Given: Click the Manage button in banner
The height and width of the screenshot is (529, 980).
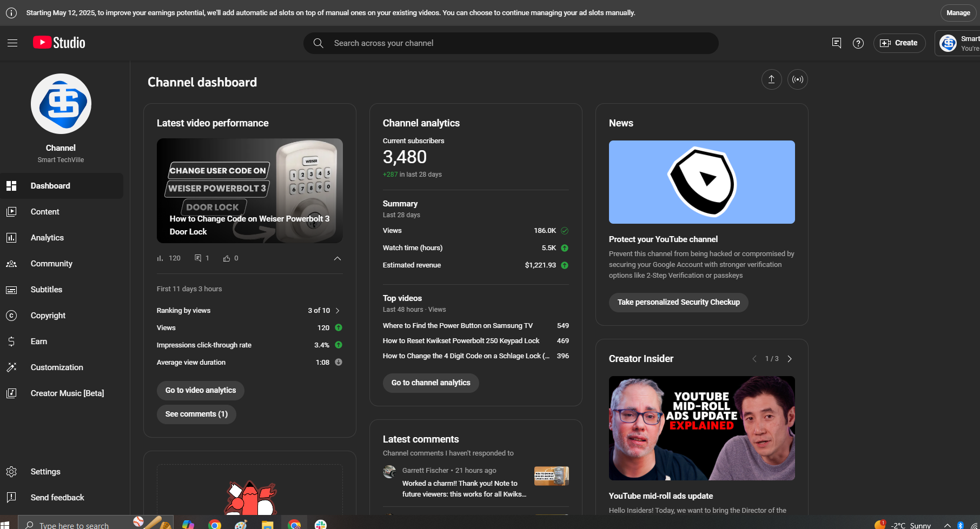Looking at the screenshot, I should click(958, 13).
